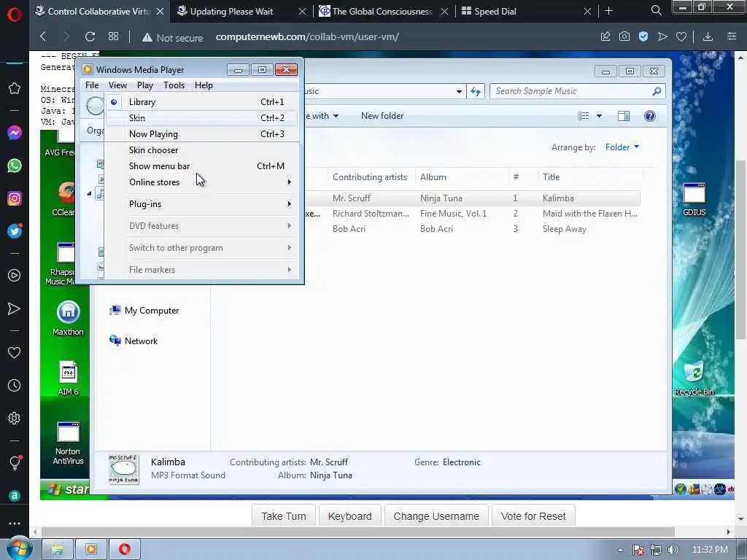Open the Arrange by Folder dropdown
This screenshot has width=747, height=560.
click(622, 147)
